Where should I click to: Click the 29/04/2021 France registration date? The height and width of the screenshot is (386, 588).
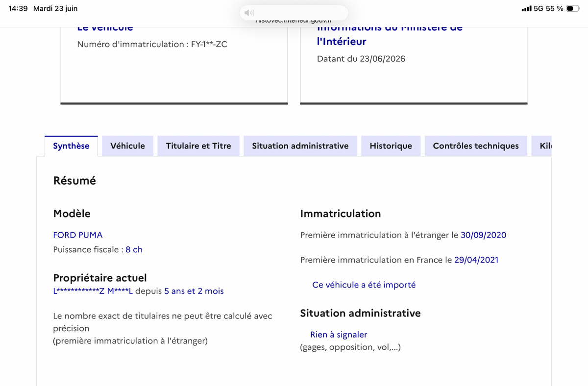[476, 260]
